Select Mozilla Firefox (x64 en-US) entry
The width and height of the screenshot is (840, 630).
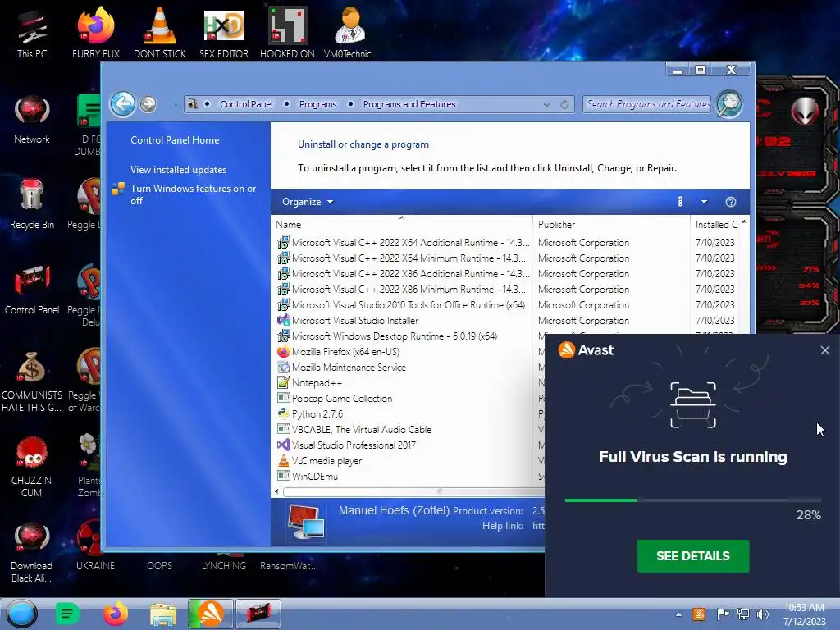[345, 352]
